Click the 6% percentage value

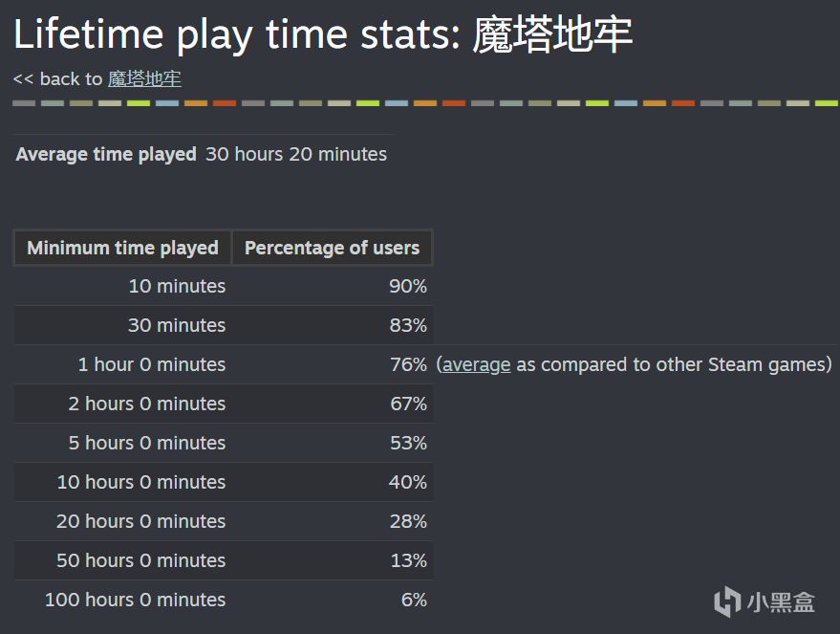point(414,600)
